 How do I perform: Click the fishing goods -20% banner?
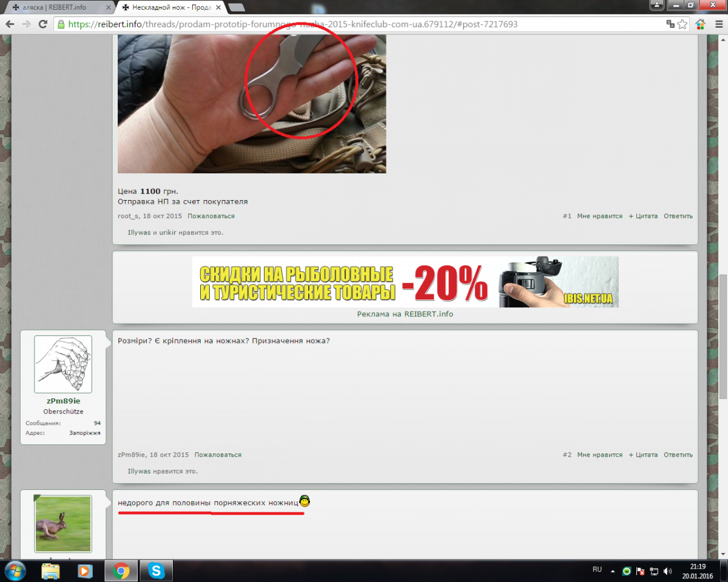click(405, 282)
